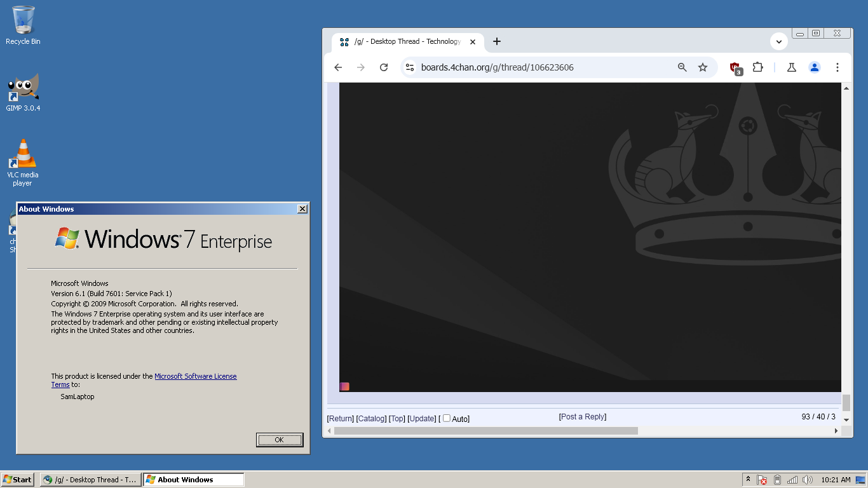Click the horizontal scrollbar thumb in the browser

485,431
